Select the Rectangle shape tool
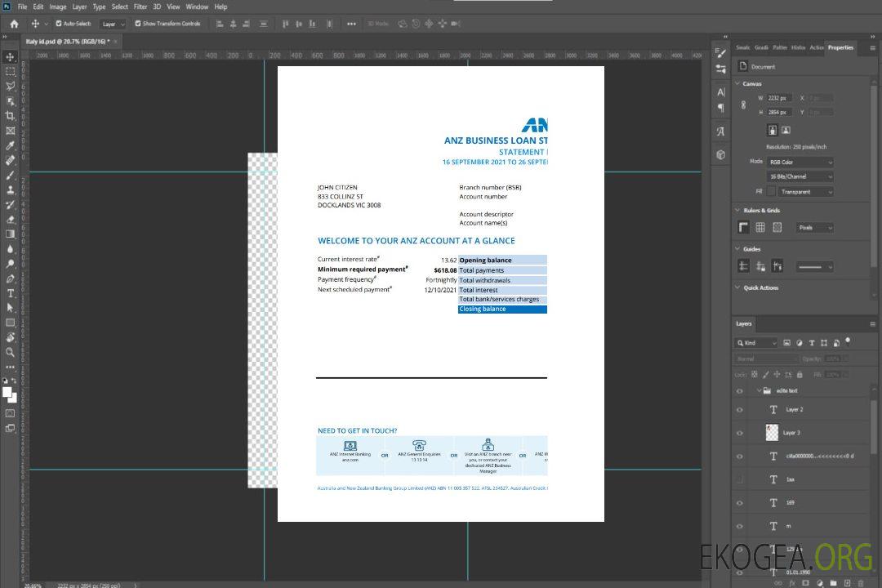Viewport: 882px width, 588px height. (x=10, y=323)
